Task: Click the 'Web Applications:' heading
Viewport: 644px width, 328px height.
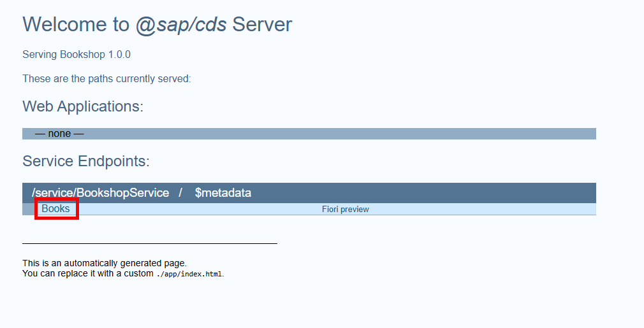Action: point(83,106)
